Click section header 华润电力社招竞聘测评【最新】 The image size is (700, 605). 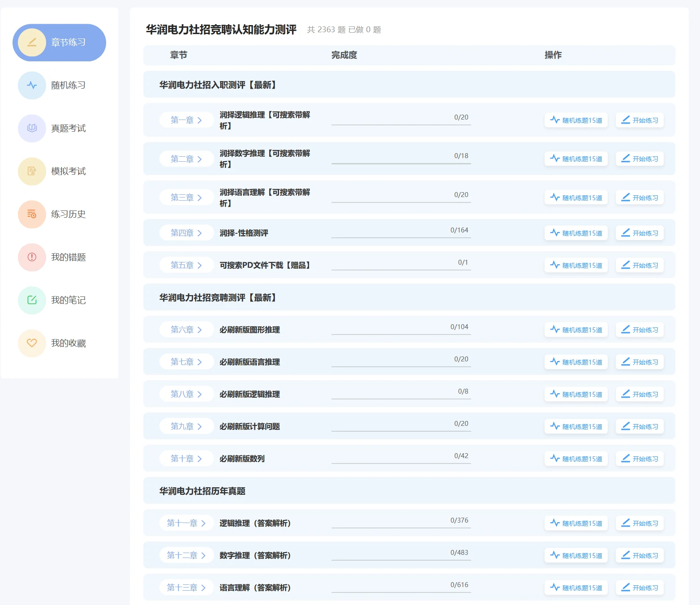409,297
